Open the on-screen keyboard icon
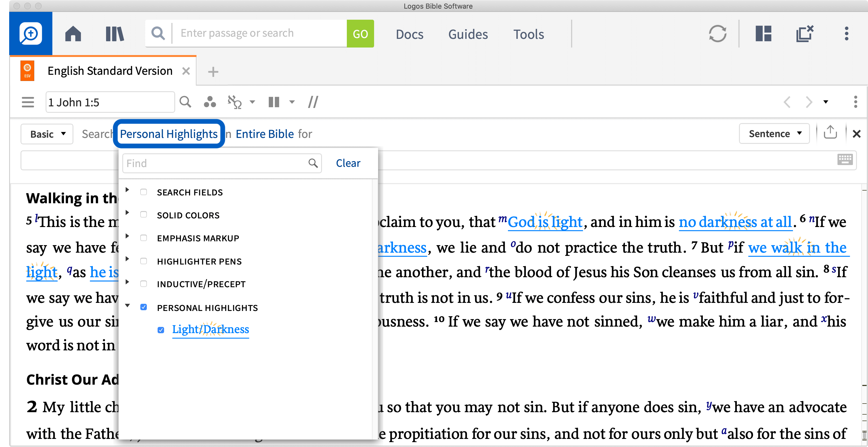Viewport: 868px width, 447px height. 845,160
